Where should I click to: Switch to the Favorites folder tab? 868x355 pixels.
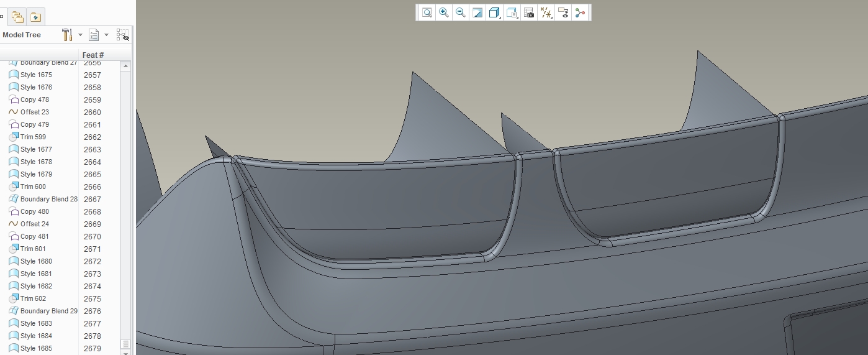36,17
